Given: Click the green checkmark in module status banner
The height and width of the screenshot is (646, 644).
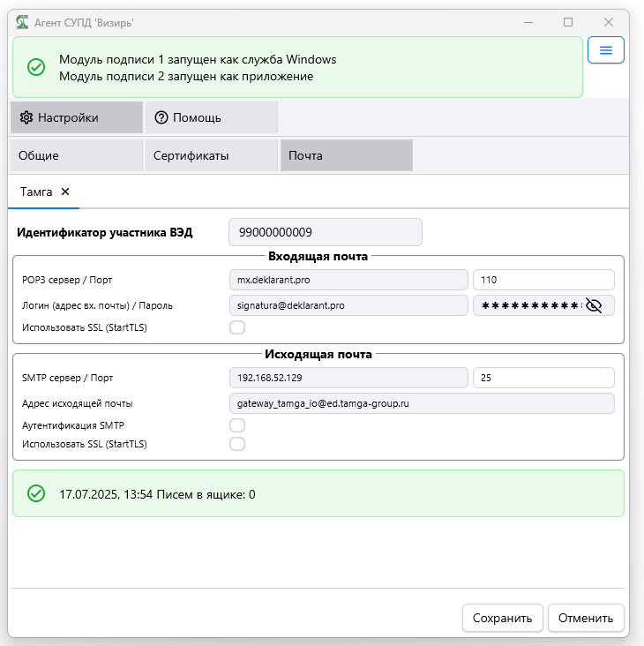Looking at the screenshot, I should click(x=36, y=67).
